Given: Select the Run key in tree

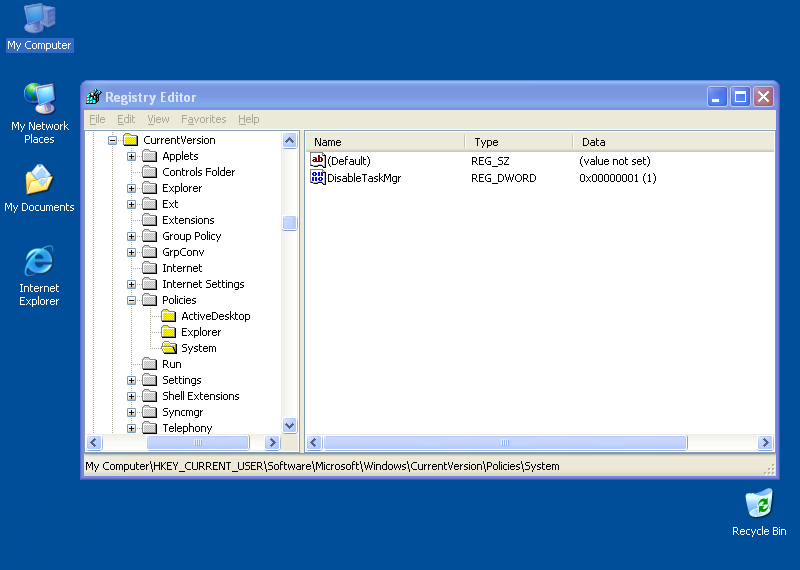Looking at the screenshot, I should [171, 364].
